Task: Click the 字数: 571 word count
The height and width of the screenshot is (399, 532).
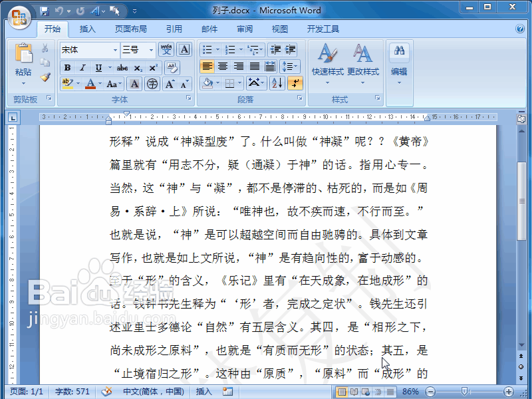Action: pyautogui.click(x=72, y=392)
